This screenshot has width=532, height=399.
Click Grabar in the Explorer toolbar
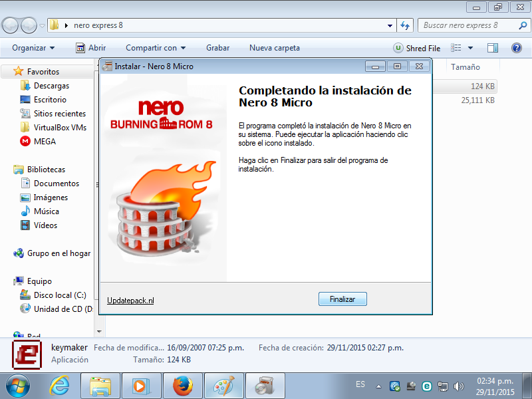(218, 48)
